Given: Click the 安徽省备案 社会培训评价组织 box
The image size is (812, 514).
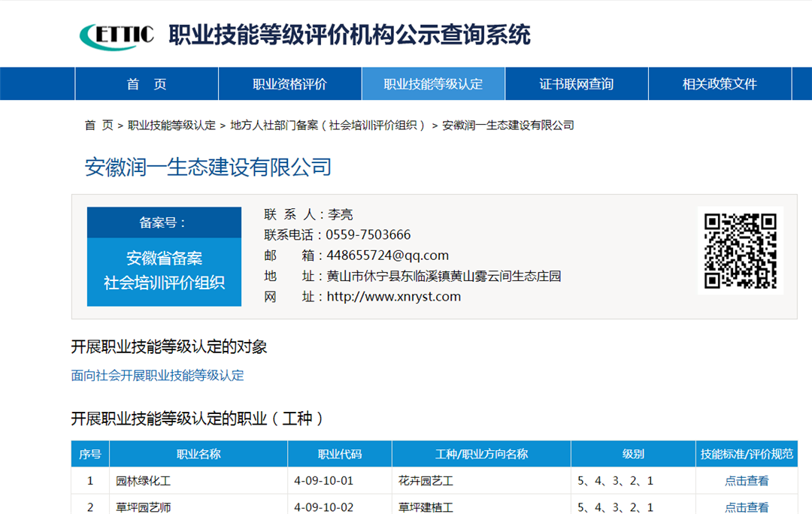Looking at the screenshot, I should [164, 272].
